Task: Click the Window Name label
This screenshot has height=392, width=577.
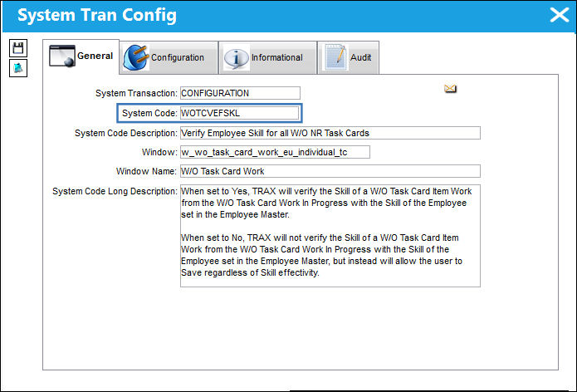Action: pos(146,171)
